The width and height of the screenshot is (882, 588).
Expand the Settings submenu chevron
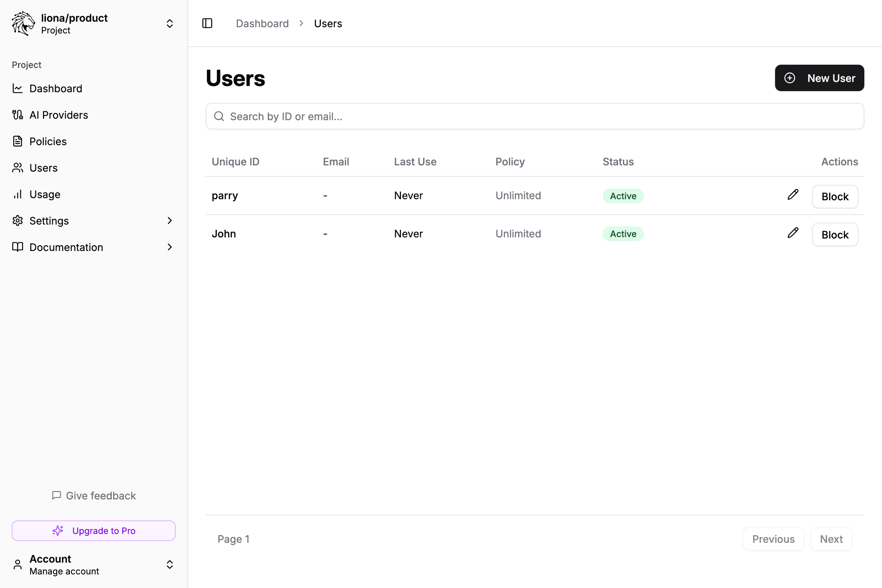[169, 220]
